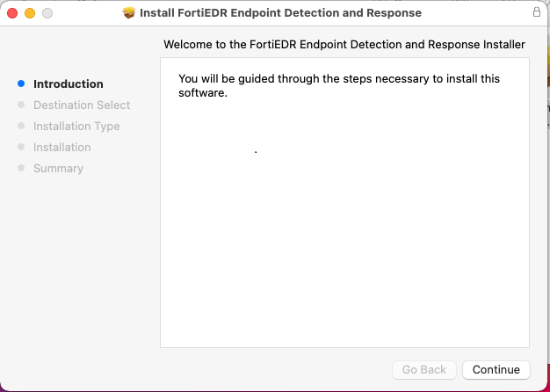Click the package icon in the title bar
This screenshot has height=392, width=550.
click(x=129, y=13)
